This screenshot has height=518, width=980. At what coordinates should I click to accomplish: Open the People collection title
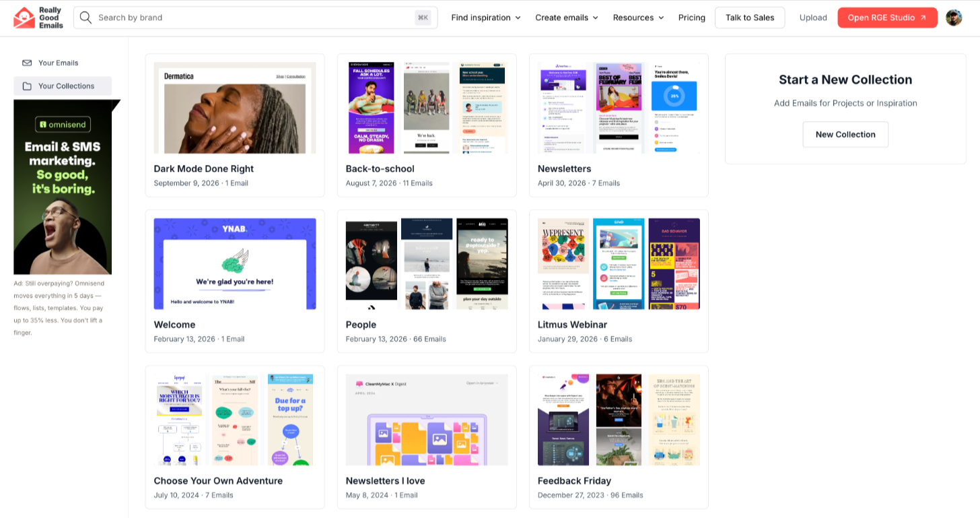click(361, 325)
